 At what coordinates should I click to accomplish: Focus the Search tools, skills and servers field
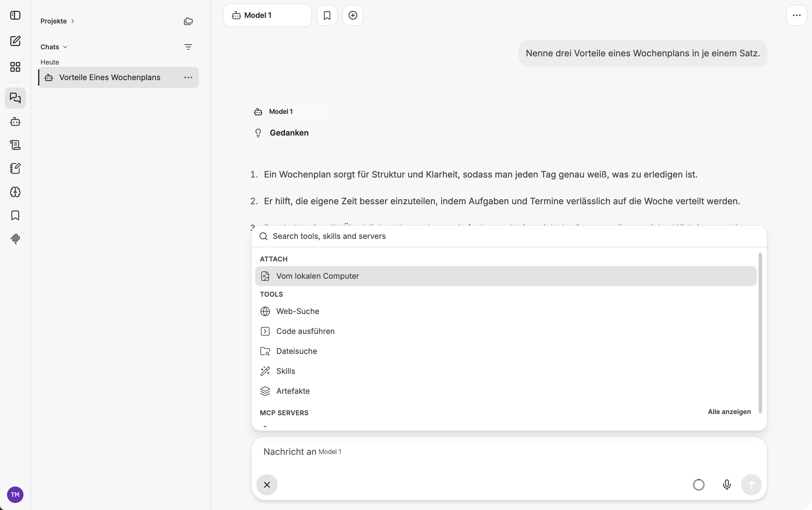point(509,236)
